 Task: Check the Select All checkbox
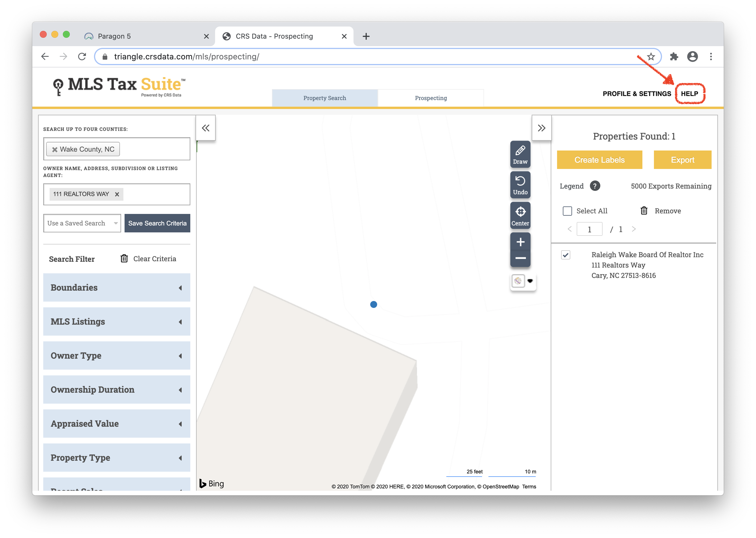pos(567,211)
